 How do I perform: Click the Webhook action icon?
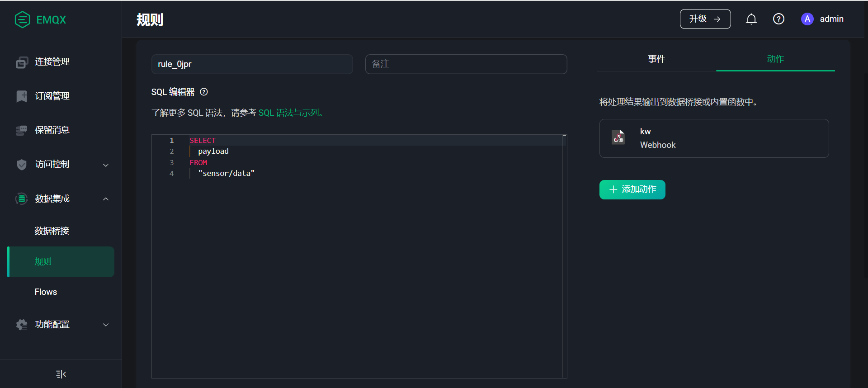(618, 137)
